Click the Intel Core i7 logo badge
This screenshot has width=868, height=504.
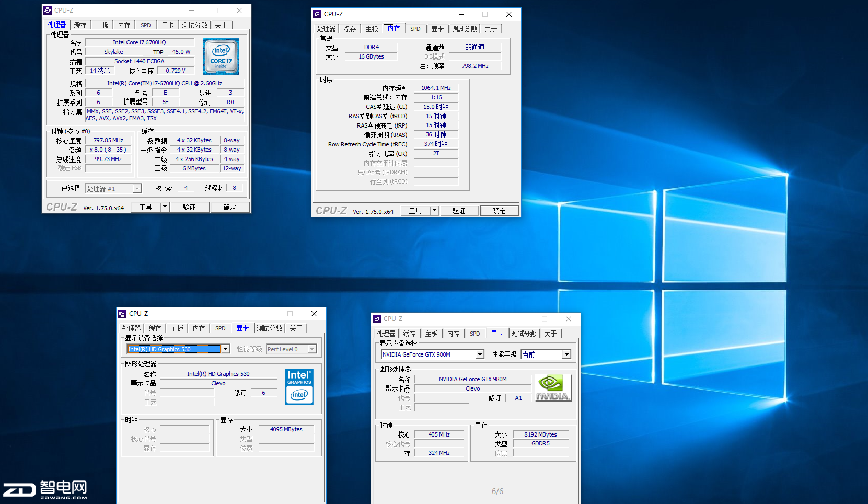(x=221, y=56)
